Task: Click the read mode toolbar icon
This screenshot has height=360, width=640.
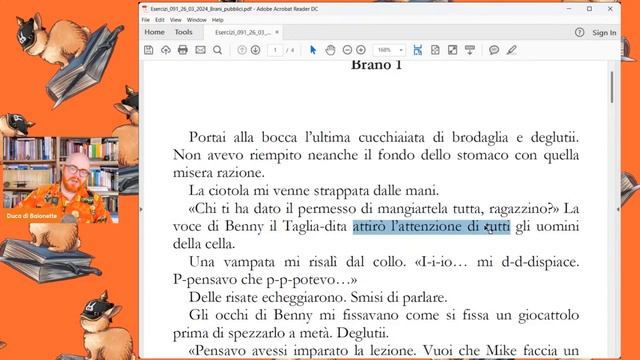Action: (x=470, y=50)
